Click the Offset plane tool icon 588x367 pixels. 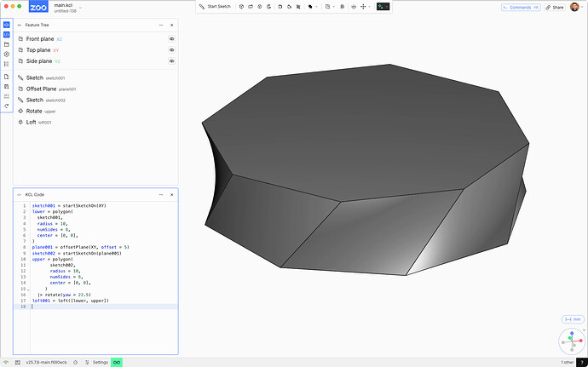327,7
